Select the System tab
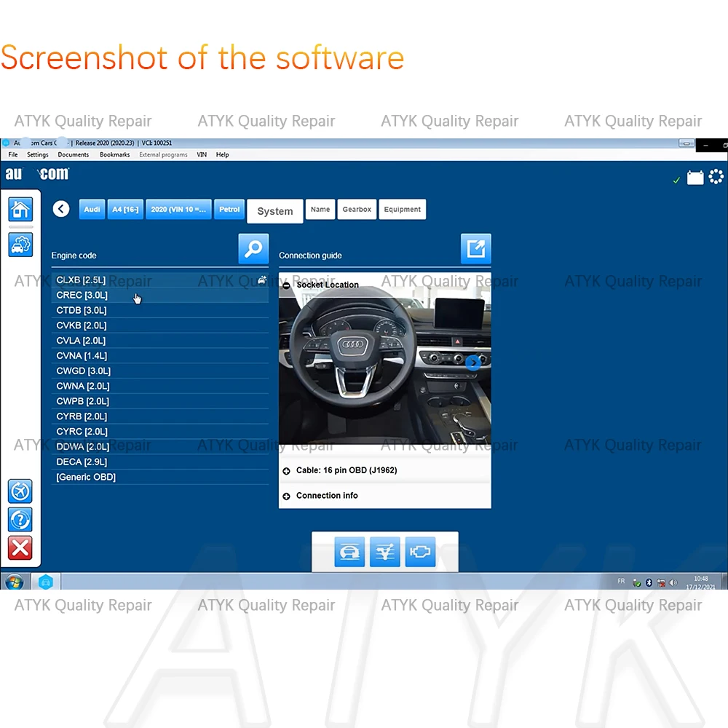This screenshot has width=728, height=728. (x=275, y=211)
